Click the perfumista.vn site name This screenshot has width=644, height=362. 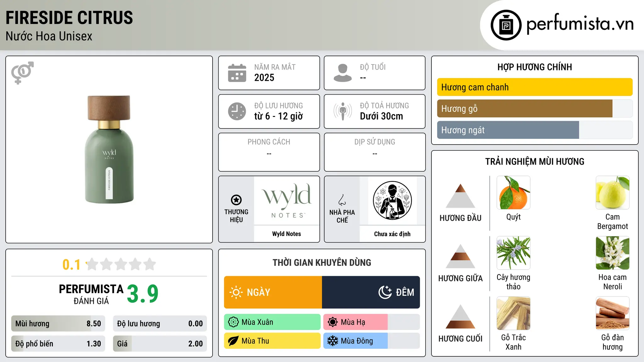pos(580,24)
